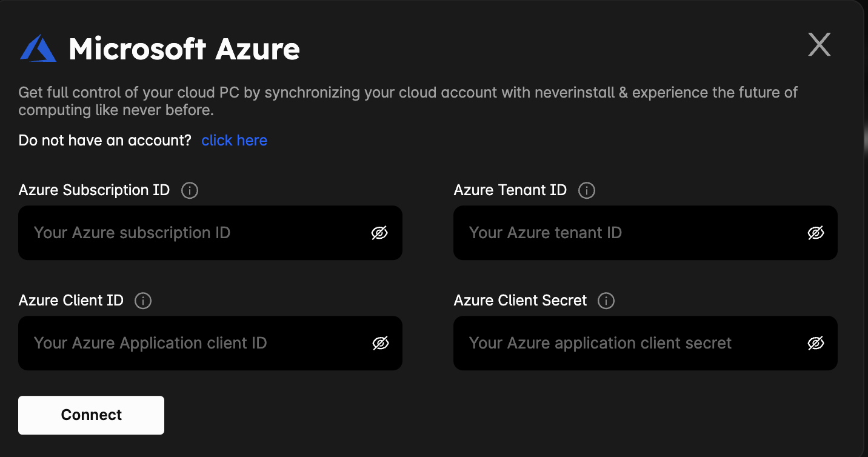Follow the "click here" account link
This screenshot has width=868, height=457.
tap(234, 141)
